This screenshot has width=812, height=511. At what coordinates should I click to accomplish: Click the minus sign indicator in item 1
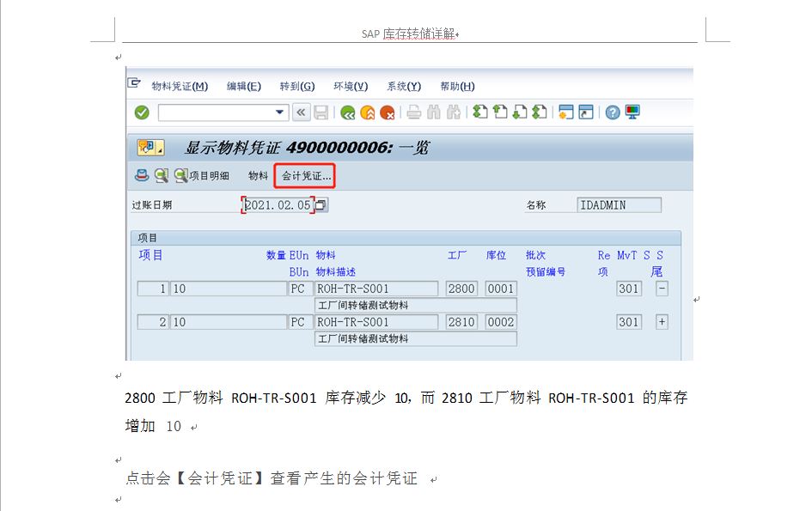coord(662,289)
